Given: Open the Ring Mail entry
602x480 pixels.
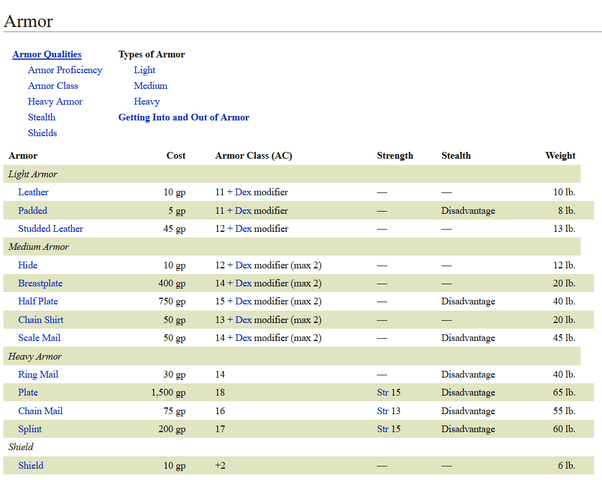Looking at the screenshot, I should [x=38, y=374].
